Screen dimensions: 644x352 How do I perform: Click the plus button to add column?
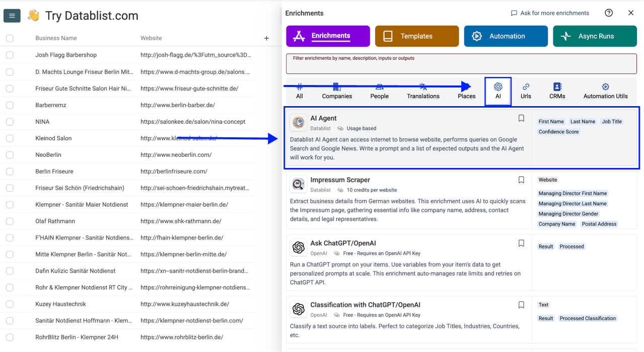tap(266, 38)
